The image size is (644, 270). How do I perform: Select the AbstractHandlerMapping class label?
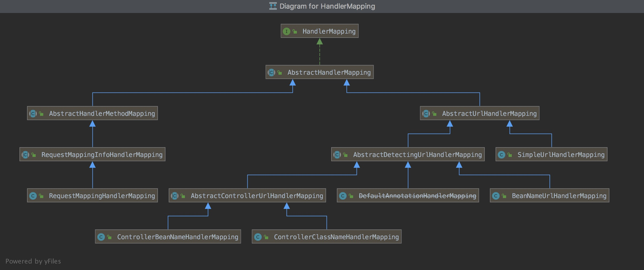[x=329, y=73]
